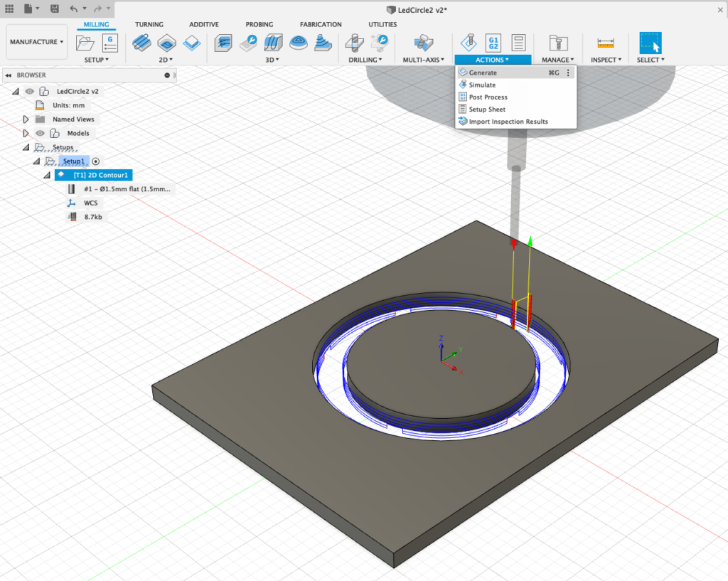Select the Drill tool icon
Screen dimensions: 728x581
tap(355, 43)
